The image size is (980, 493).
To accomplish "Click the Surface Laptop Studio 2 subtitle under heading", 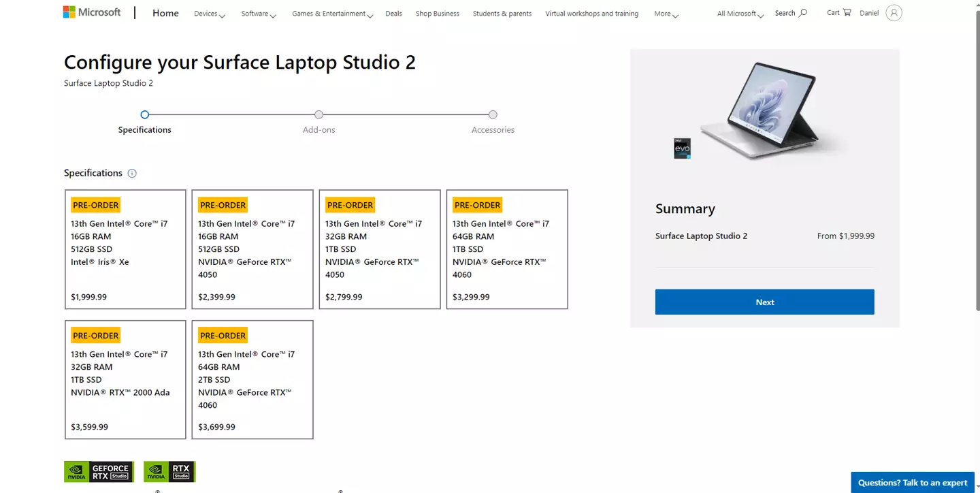I will coord(108,83).
